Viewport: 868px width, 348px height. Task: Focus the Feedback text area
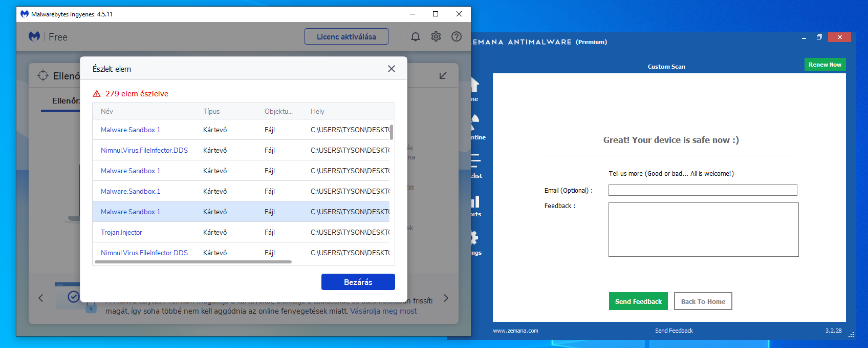tap(703, 230)
